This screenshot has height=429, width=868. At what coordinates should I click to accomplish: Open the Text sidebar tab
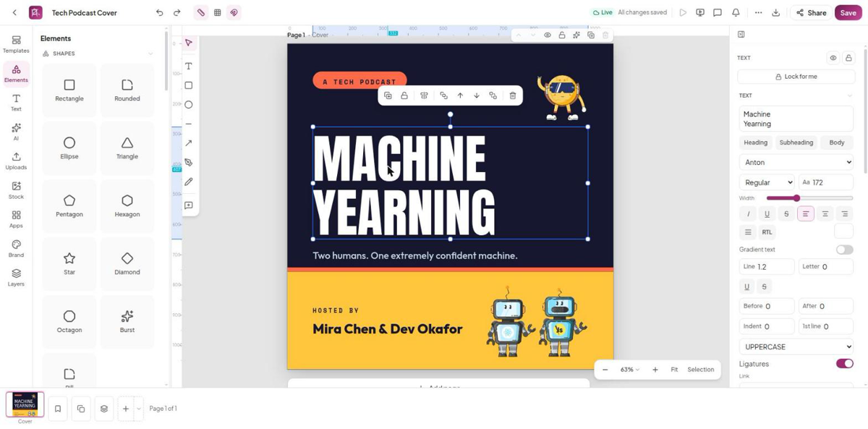coord(16,102)
